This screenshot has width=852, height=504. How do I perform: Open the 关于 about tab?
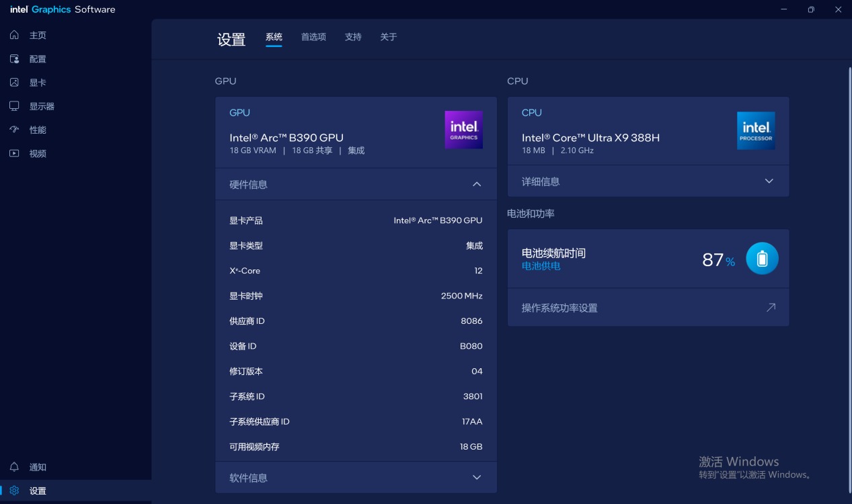coord(389,37)
